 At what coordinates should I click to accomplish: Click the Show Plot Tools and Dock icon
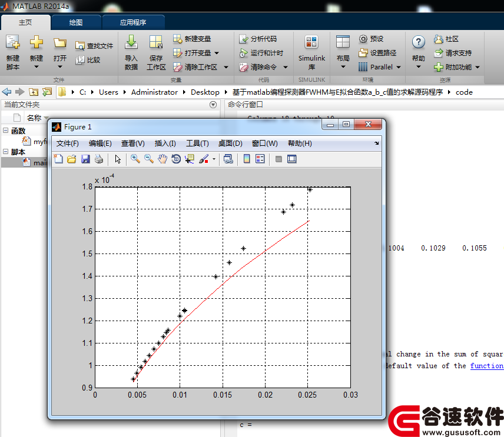[x=292, y=159]
